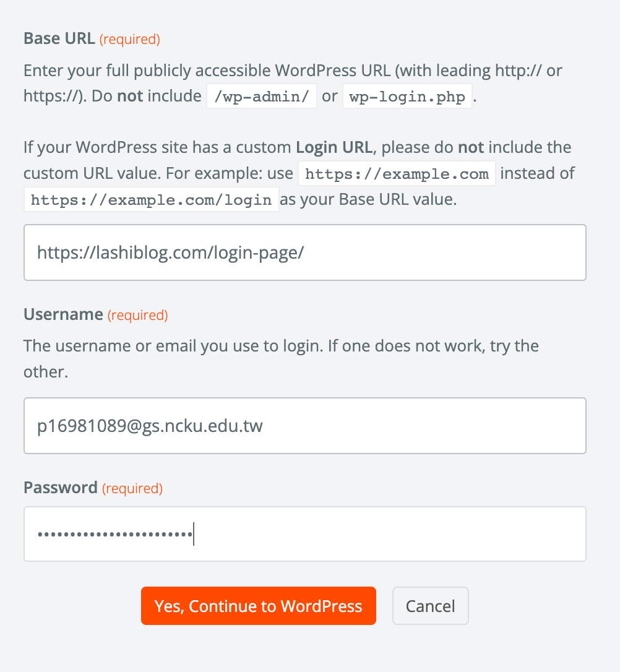
Task: Select the https://example.com code example
Action: pos(397,174)
